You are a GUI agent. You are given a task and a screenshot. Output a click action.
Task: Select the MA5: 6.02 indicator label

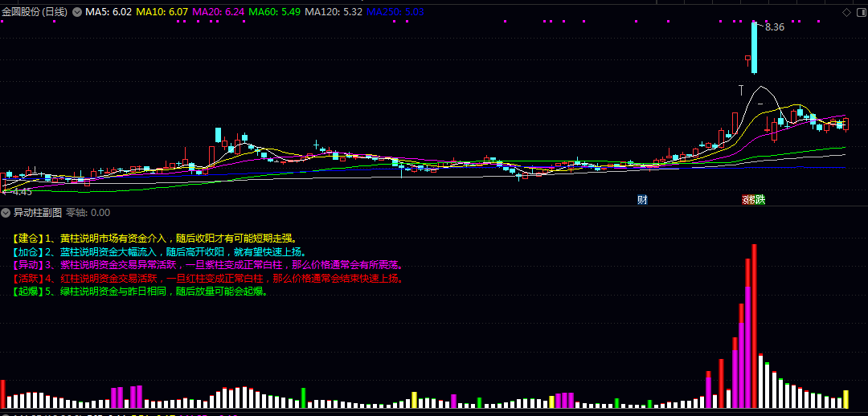pos(108,11)
